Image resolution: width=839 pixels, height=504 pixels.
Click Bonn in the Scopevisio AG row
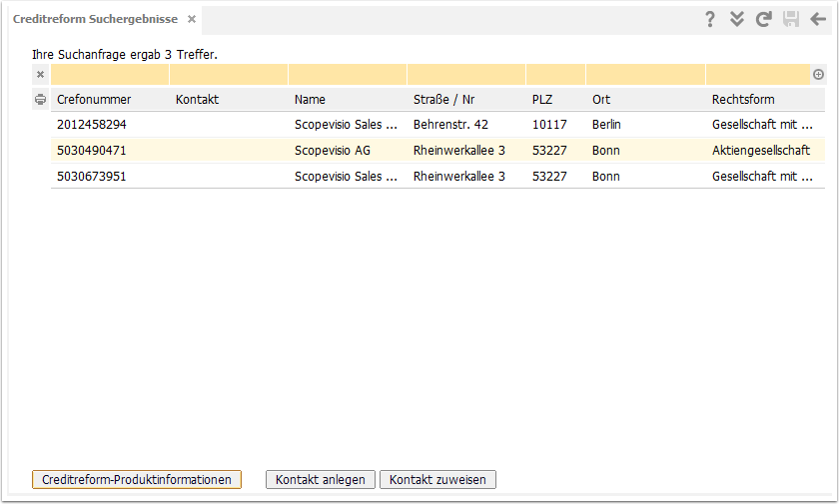[x=605, y=150]
